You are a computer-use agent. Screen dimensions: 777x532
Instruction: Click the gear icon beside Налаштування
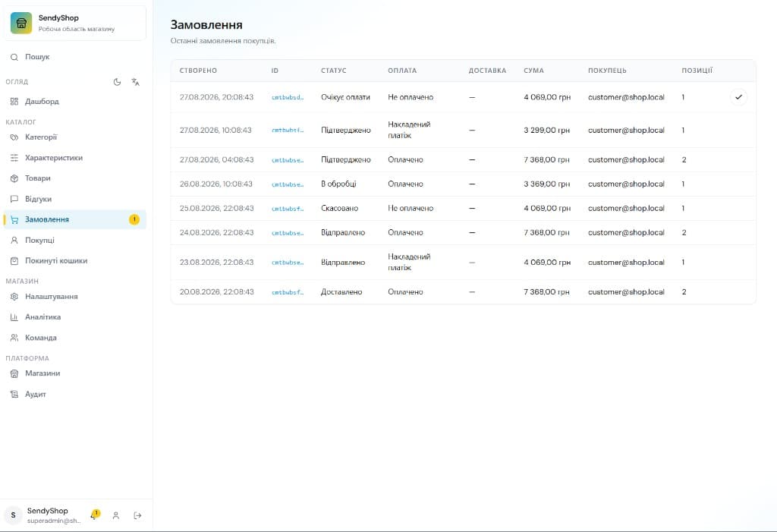pos(14,297)
